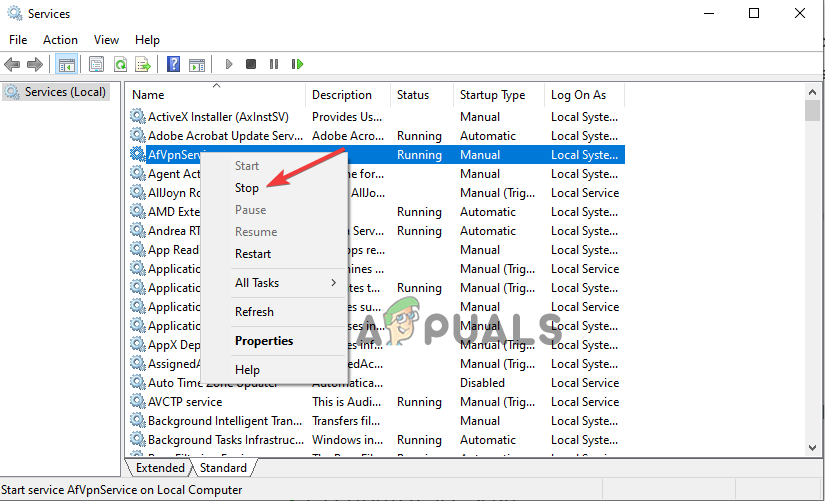This screenshot has height=501, width=825.
Task: Open service Properties toolbar icon
Action: (x=96, y=64)
